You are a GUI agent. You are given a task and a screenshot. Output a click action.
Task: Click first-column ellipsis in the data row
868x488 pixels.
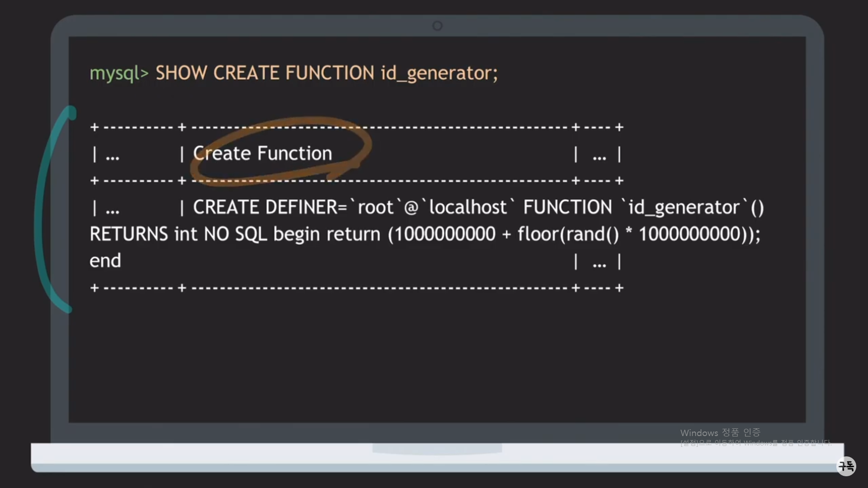[x=112, y=210]
